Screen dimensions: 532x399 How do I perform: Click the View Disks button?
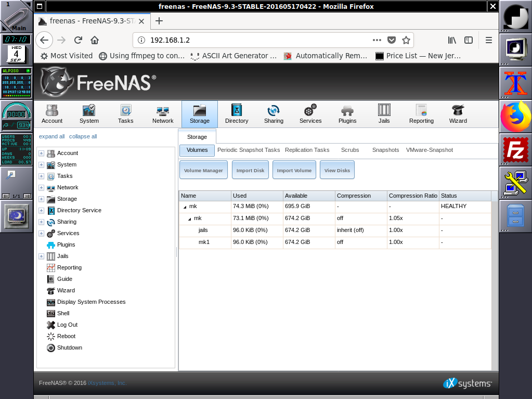point(338,170)
